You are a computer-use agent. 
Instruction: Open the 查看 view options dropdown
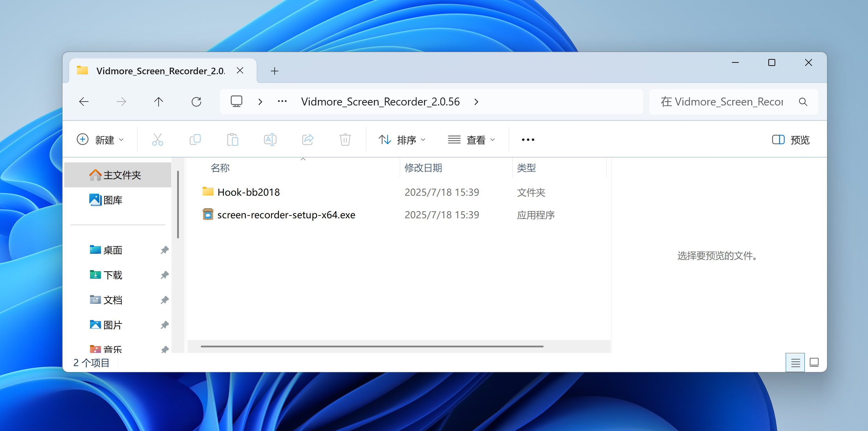pyautogui.click(x=471, y=140)
